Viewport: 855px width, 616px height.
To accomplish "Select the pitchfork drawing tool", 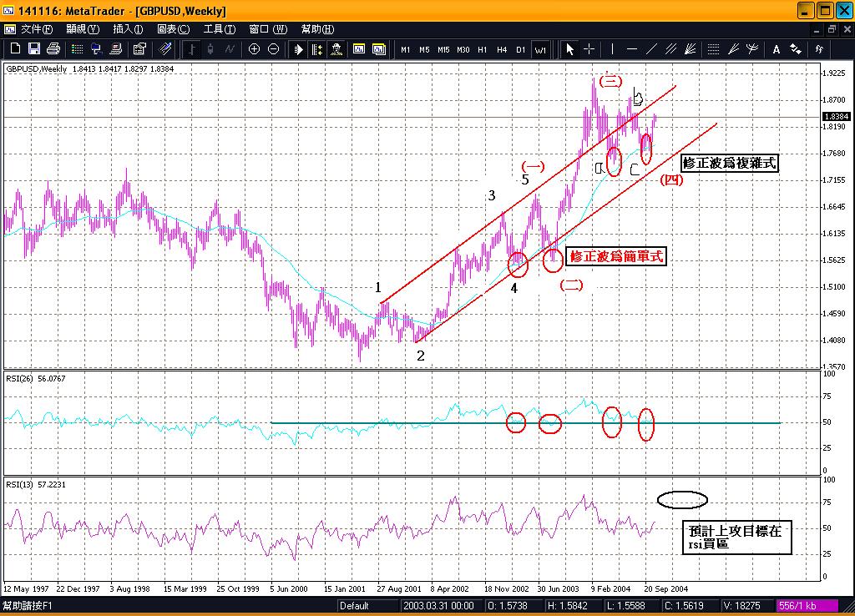I will pyautogui.click(x=752, y=49).
